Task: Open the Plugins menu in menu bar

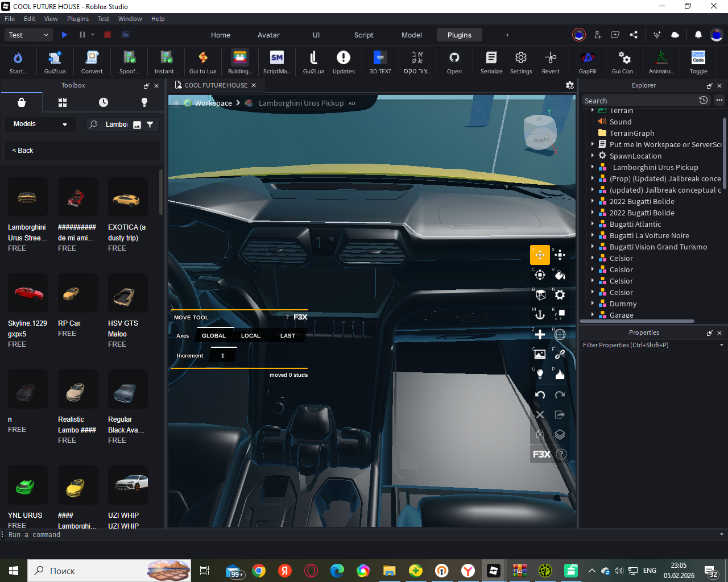Action: point(78,19)
